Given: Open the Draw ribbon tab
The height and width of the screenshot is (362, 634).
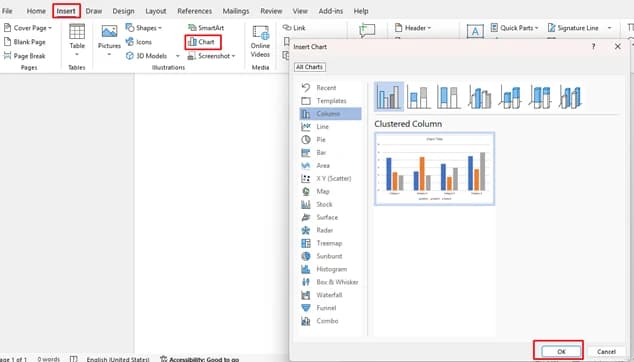Looking at the screenshot, I should [94, 11].
